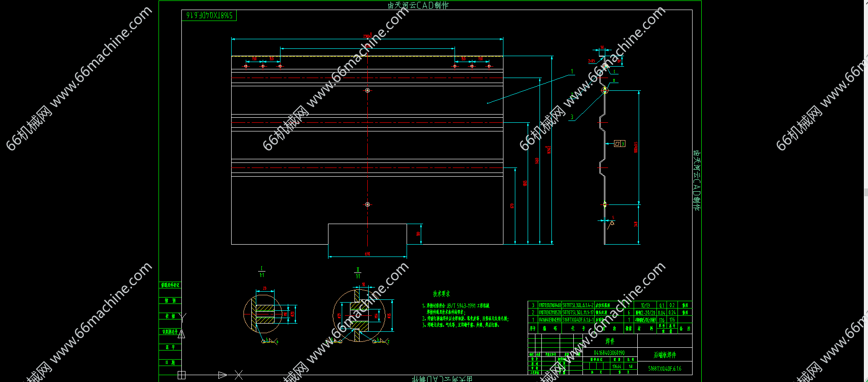This screenshot has height=382, width=868.
Task: Select the 技术要求 heading
Action: pos(442,294)
